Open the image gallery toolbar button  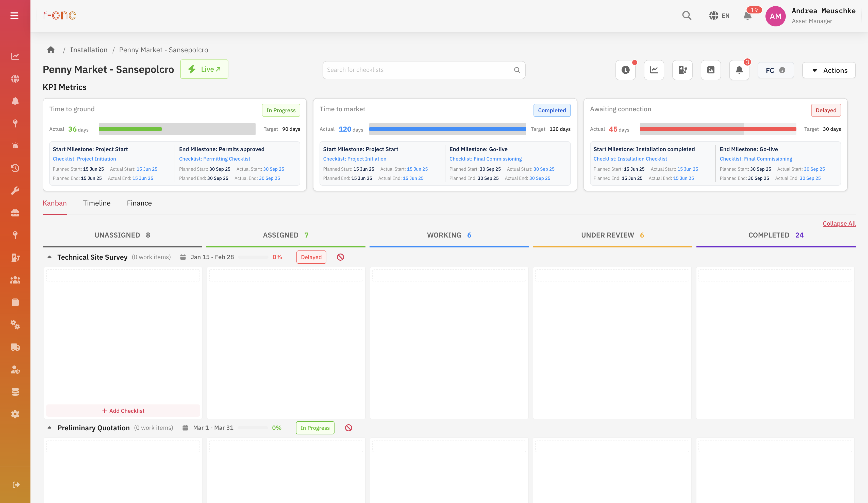point(711,70)
